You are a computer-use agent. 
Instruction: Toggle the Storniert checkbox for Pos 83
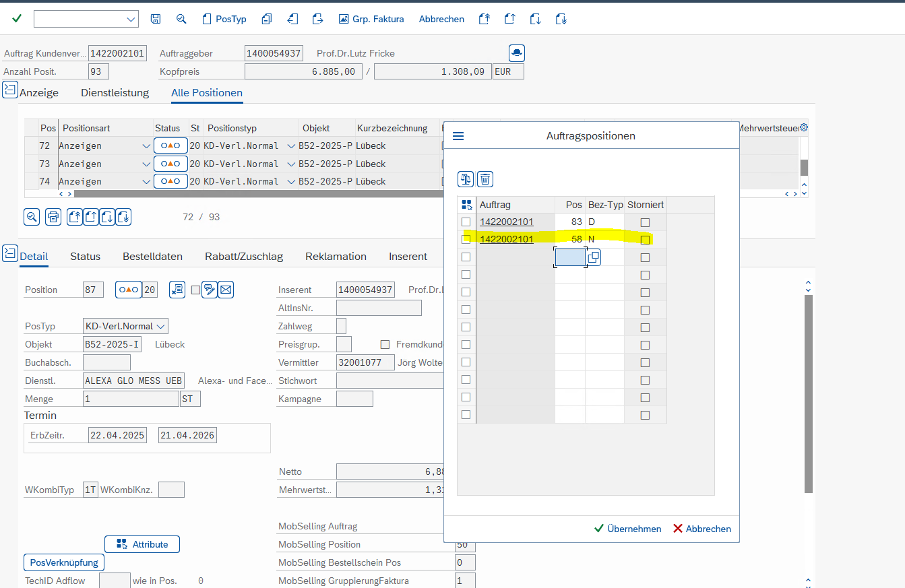pos(645,222)
